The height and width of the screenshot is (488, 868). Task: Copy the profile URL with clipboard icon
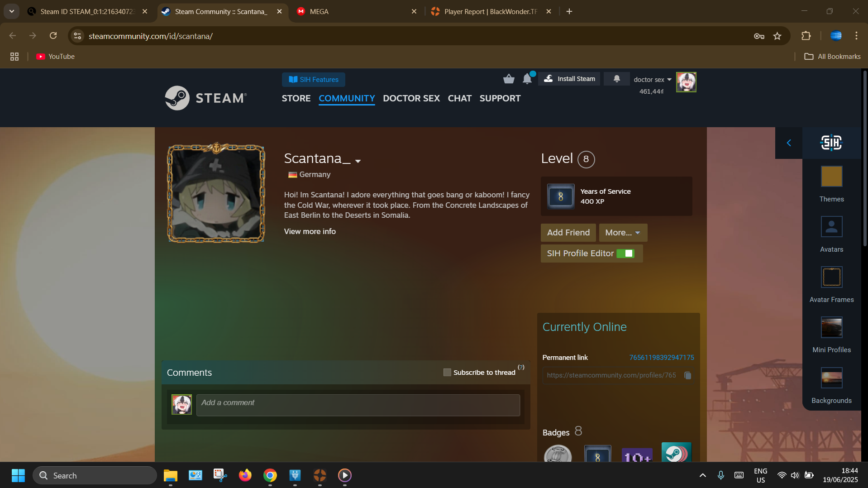click(688, 375)
